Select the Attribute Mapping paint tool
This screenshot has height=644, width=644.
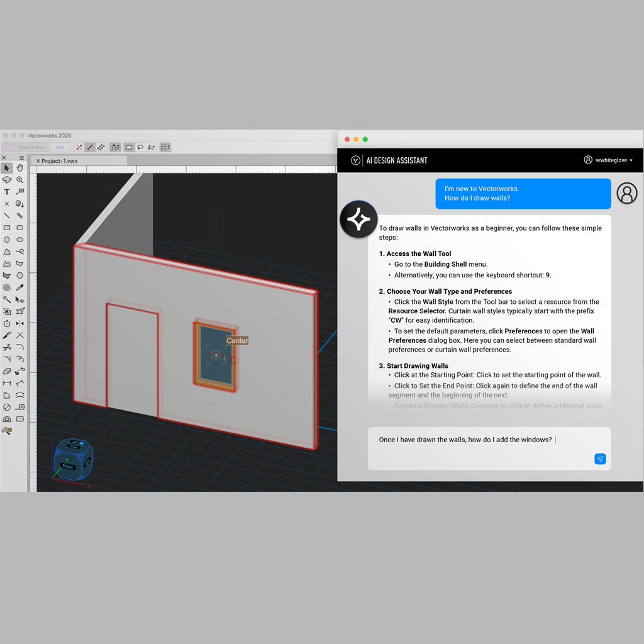point(6,431)
